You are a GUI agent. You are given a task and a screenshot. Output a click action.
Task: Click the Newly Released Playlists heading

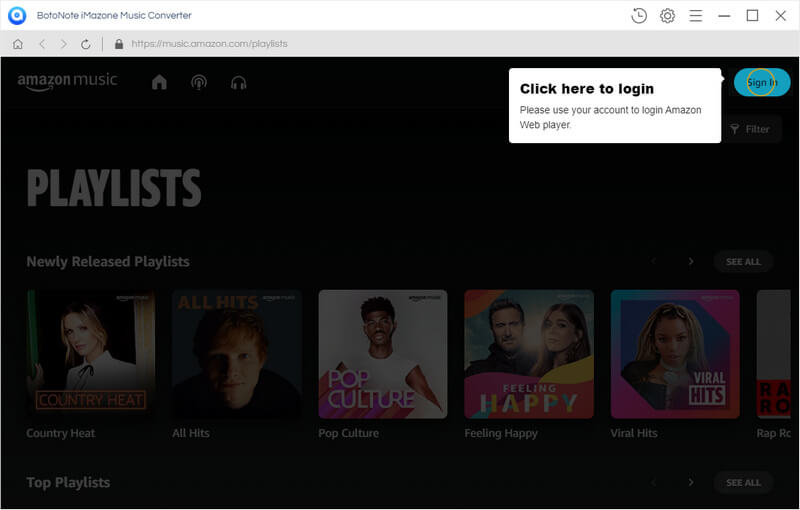108,262
